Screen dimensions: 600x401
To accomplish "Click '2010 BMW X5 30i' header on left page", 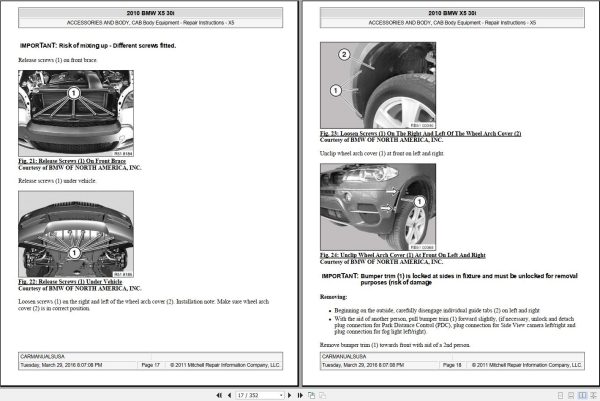I will (150, 13).
